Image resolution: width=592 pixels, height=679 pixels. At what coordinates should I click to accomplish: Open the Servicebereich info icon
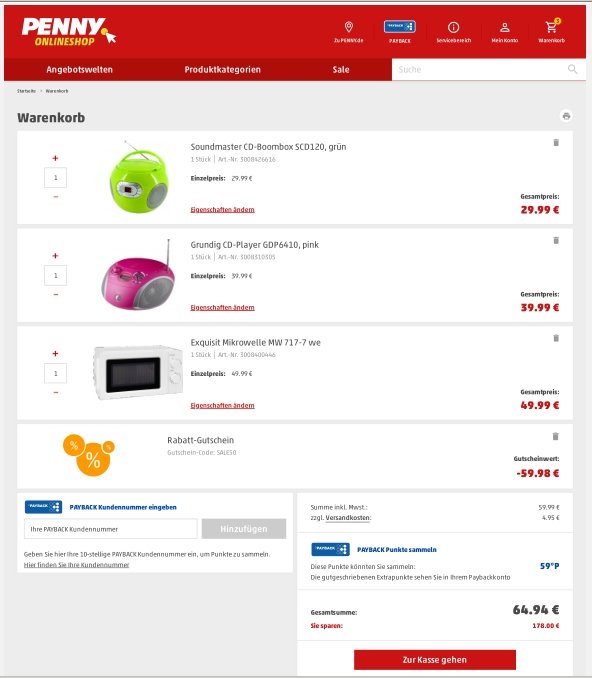(x=453, y=27)
